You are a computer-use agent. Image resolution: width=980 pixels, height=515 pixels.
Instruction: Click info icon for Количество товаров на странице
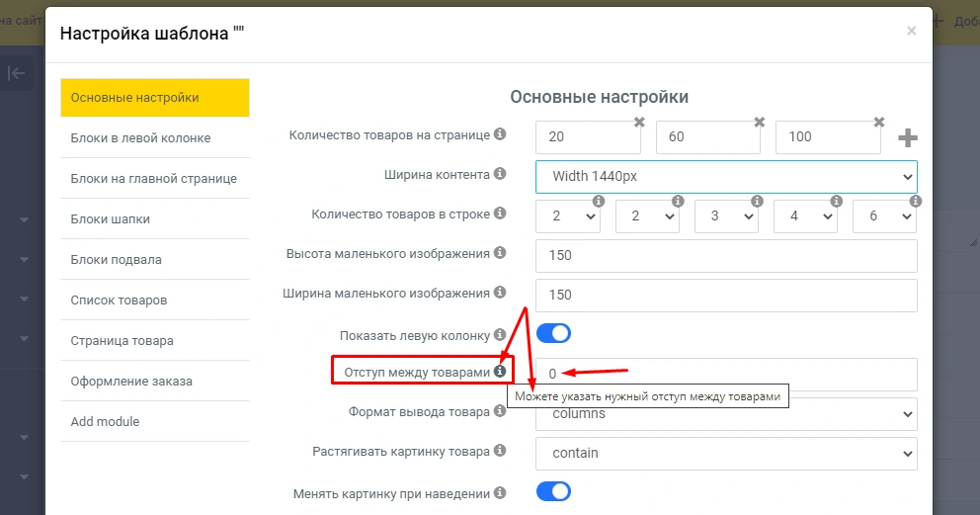click(x=500, y=134)
